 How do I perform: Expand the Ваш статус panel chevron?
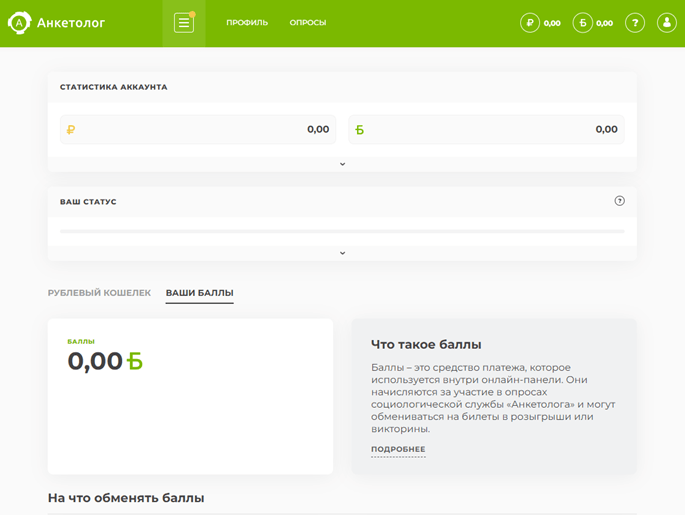(342, 253)
